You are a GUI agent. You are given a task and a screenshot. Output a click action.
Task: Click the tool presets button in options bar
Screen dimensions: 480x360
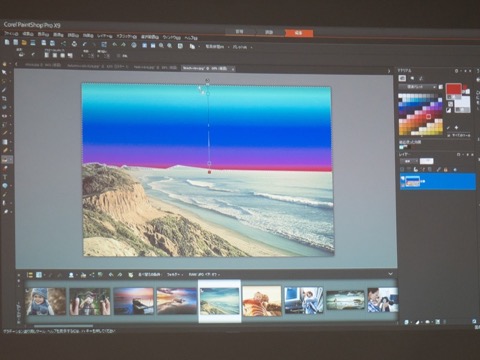pyautogui.click(x=22, y=54)
